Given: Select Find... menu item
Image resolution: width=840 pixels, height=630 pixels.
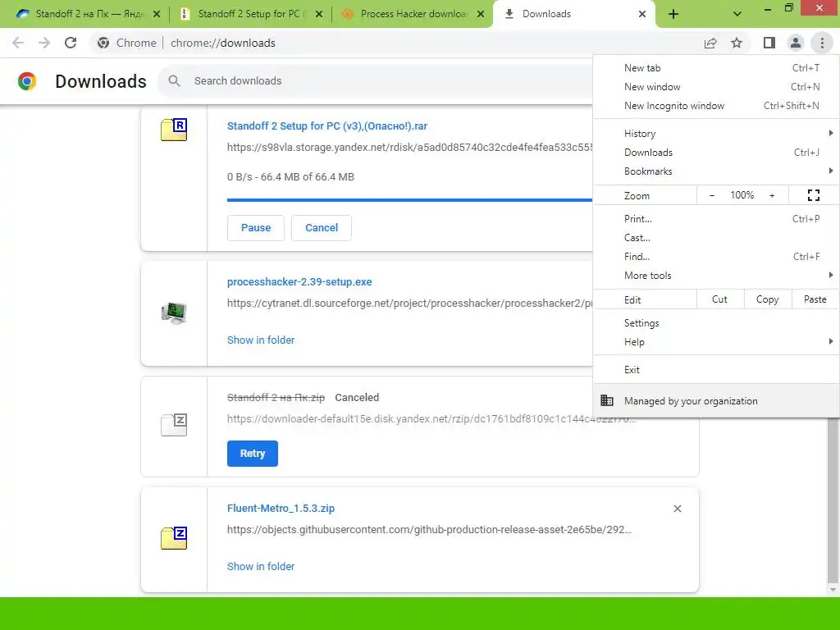Looking at the screenshot, I should click(716, 257).
